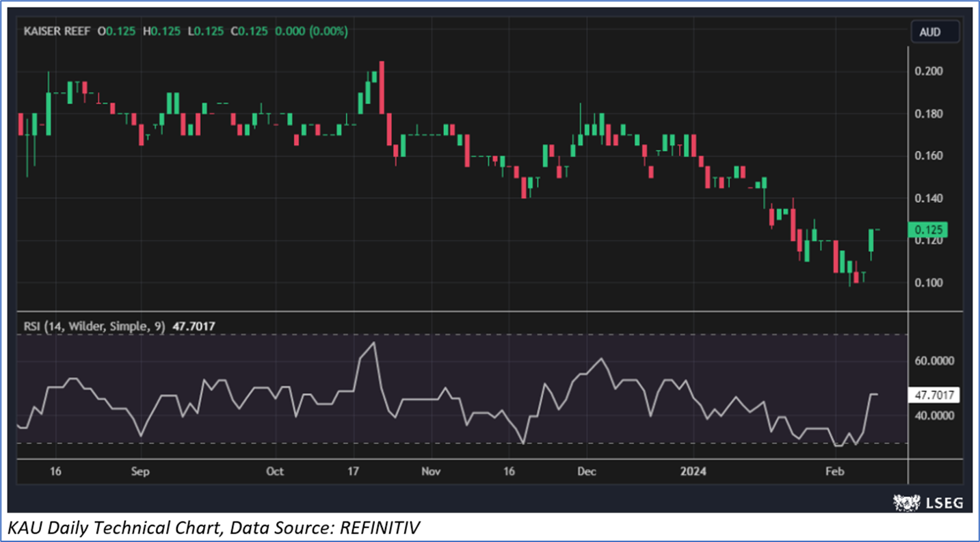This screenshot has width=980, height=542.
Task: Jump to the 2024 date marker
Action: pos(693,472)
